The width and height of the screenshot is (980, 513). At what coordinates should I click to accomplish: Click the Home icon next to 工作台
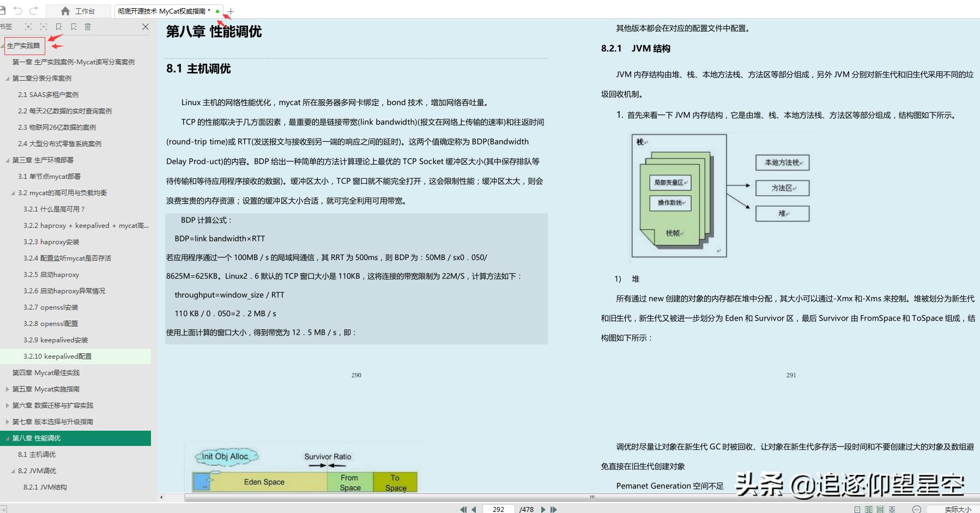click(x=65, y=10)
